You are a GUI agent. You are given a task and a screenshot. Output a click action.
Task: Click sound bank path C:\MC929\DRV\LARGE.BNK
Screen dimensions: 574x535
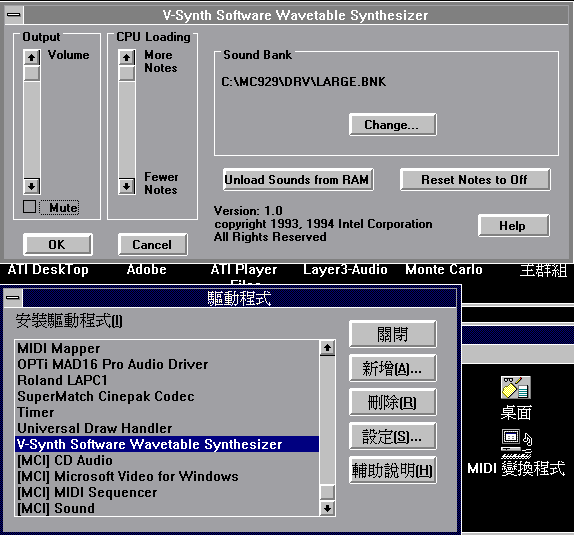303,82
